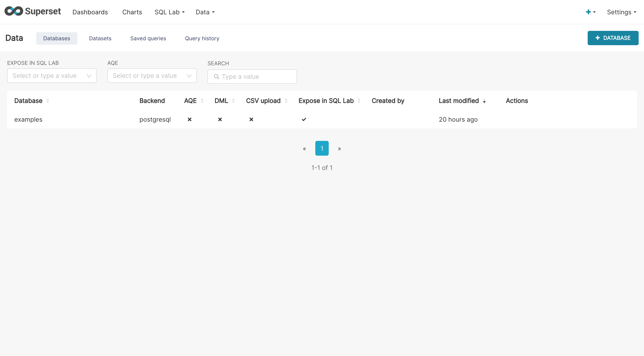Screen dimensions: 644x356
Task: Click the Superset logo icon
Action: pos(14,11)
